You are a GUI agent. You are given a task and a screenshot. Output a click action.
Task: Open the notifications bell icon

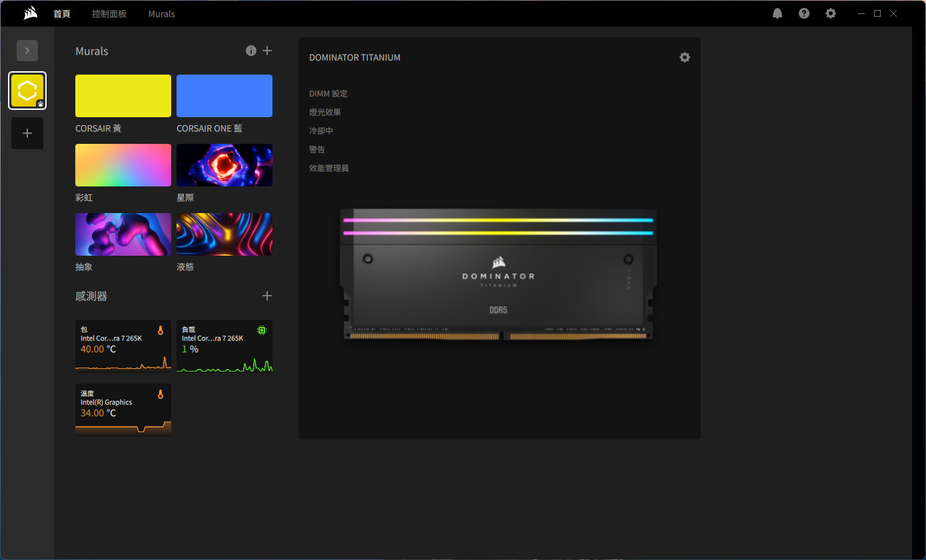777,13
